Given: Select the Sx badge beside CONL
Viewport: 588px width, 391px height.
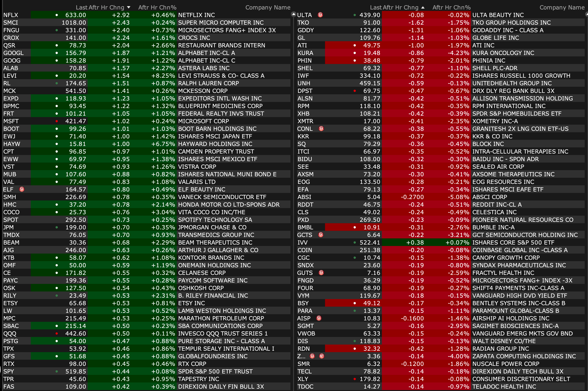Looking at the screenshot, I should tap(321, 129).
